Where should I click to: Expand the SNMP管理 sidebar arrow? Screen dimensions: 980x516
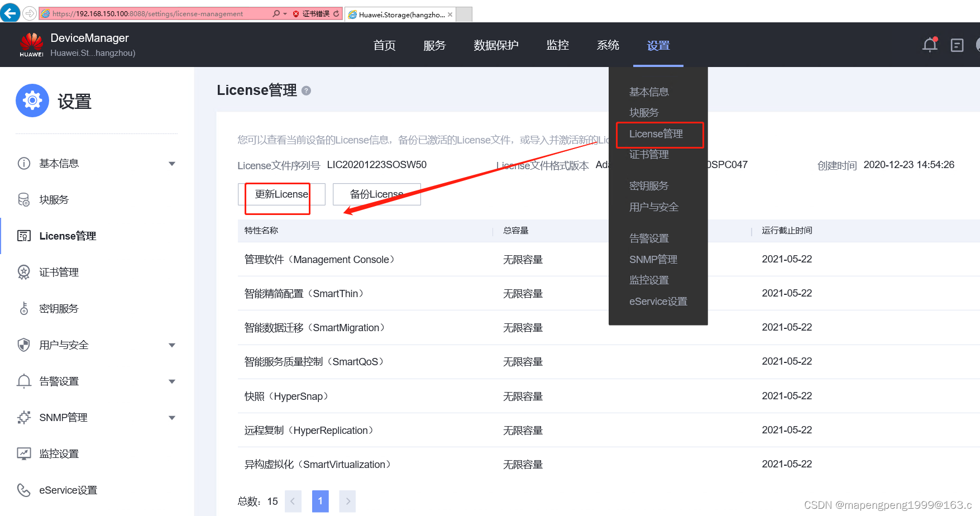(x=172, y=418)
